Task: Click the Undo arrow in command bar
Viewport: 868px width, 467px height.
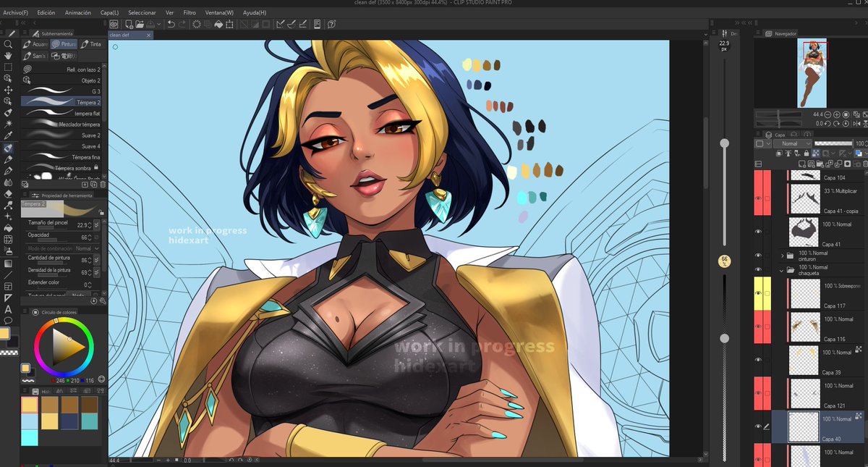Action: [170, 24]
